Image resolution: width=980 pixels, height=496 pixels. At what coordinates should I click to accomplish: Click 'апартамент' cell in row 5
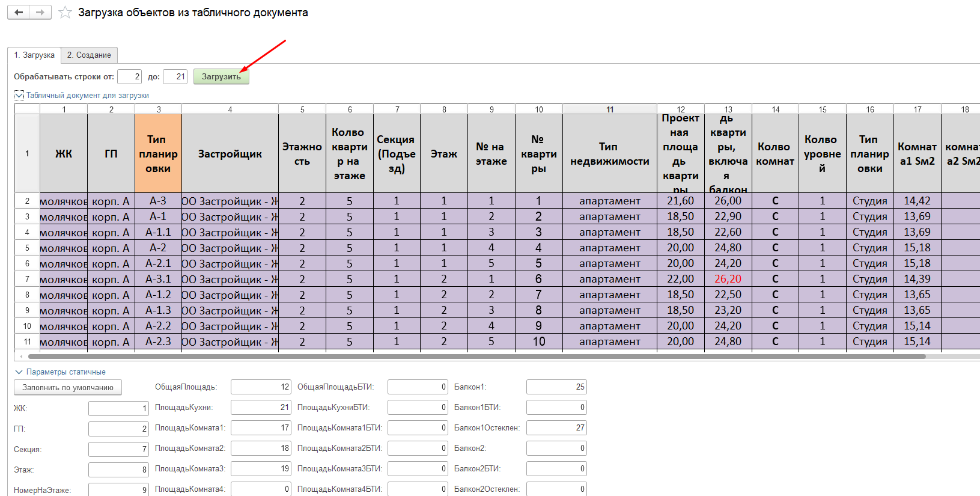[x=610, y=248]
